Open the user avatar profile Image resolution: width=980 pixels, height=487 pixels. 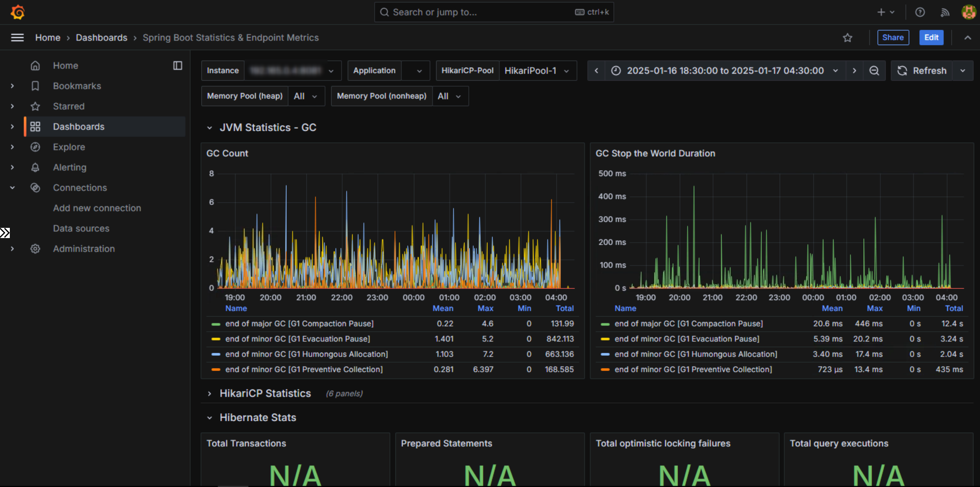point(968,12)
